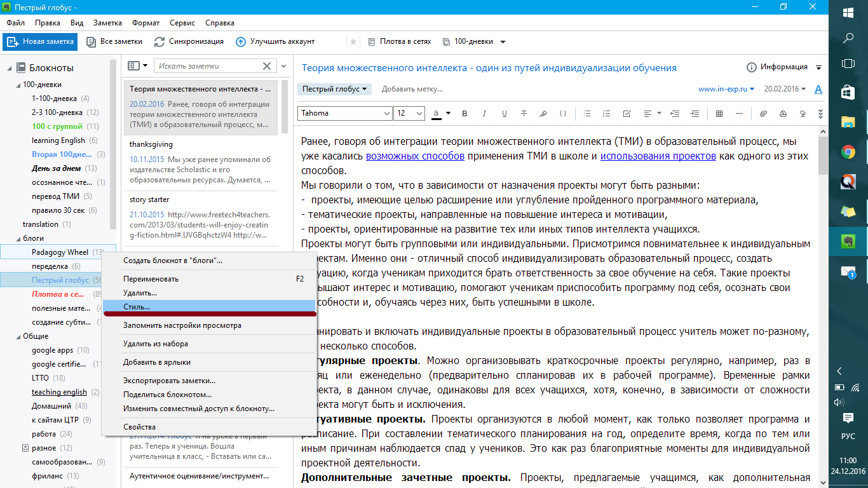The width and height of the screenshot is (868, 488).
Task: Open the Пестрый глобус notebook selector
Action: pyautogui.click(x=334, y=89)
